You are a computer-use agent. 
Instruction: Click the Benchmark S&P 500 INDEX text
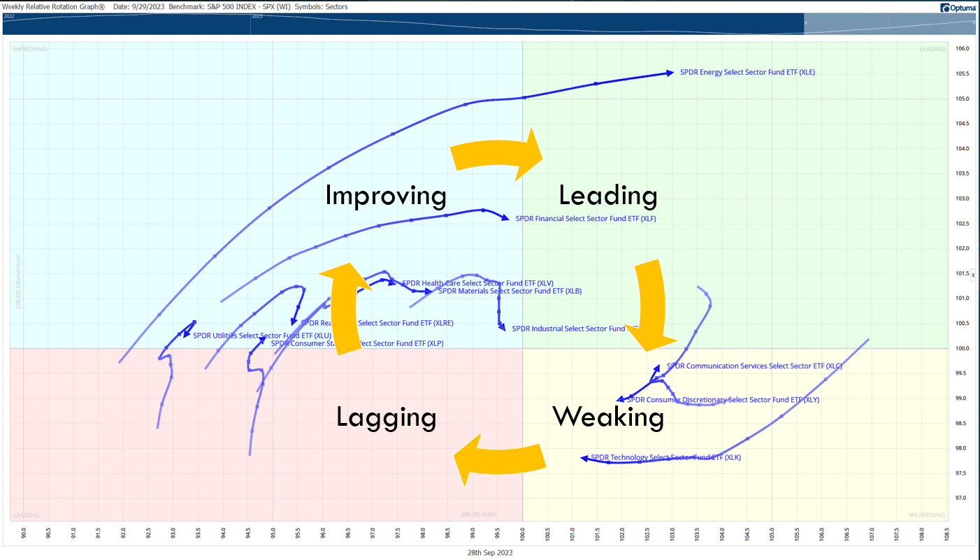(229, 7)
